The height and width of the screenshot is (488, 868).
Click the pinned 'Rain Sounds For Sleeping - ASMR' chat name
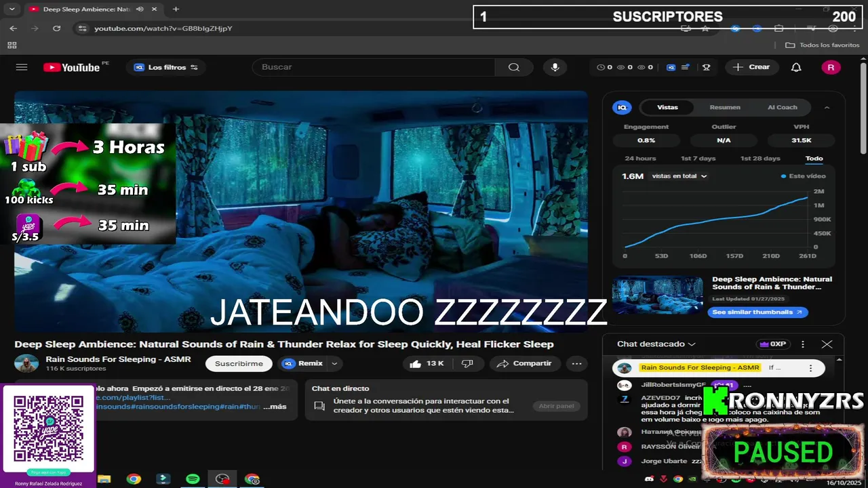700,368
